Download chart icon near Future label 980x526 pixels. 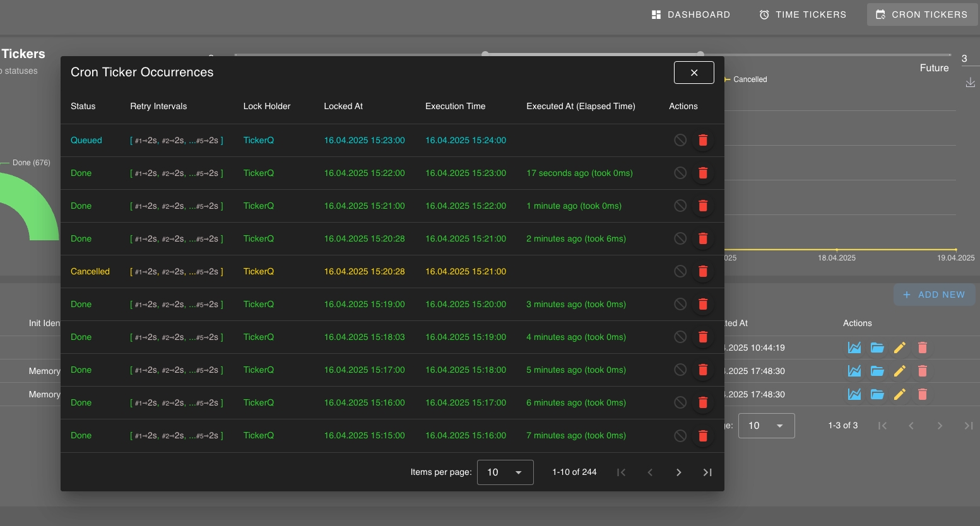(971, 83)
